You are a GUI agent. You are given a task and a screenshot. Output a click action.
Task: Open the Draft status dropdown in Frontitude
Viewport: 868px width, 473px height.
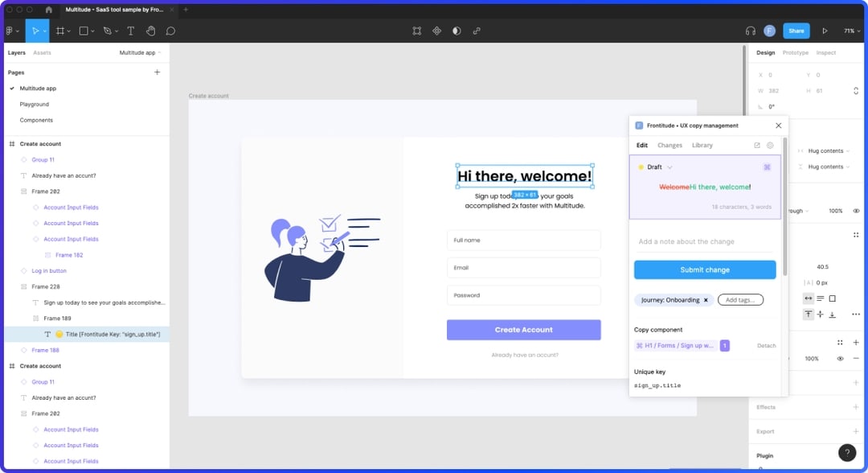coord(659,167)
